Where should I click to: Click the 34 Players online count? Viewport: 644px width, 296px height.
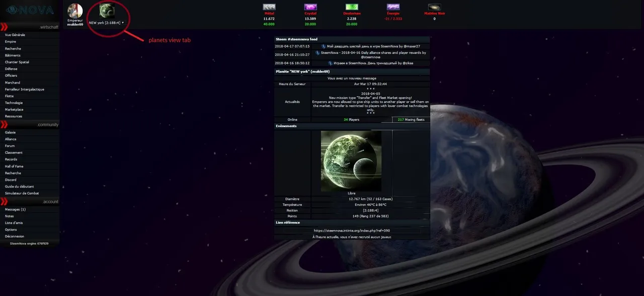pos(351,120)
